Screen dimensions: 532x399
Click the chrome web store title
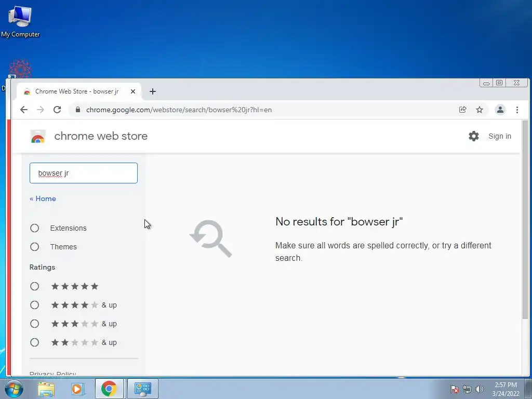pos(101,136)
